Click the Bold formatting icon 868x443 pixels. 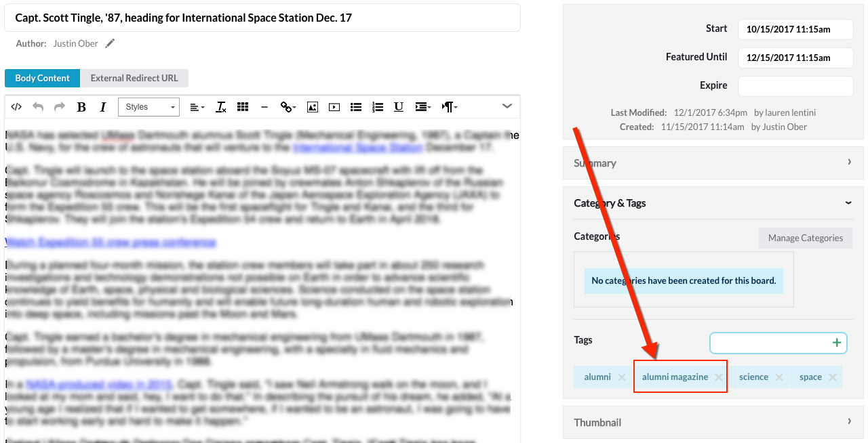point(81,107)
